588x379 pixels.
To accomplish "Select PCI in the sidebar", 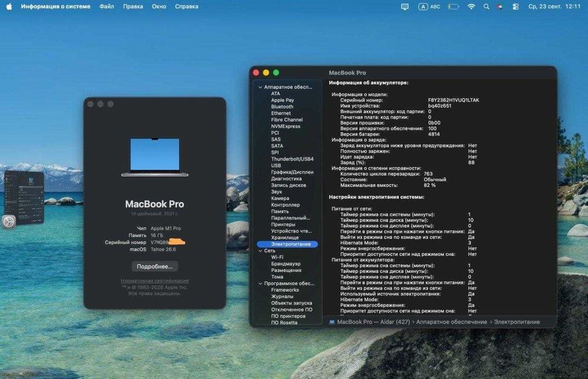I will [275, 133].
